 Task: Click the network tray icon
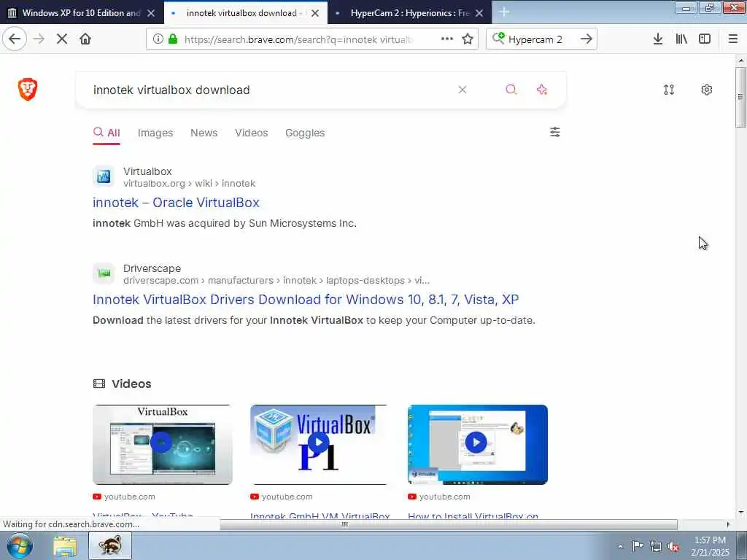(656, 547)
